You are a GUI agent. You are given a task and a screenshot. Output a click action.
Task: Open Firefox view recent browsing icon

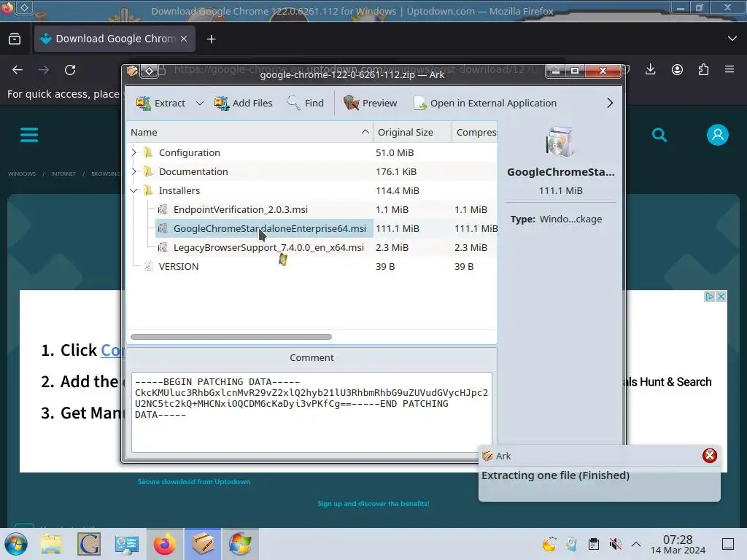[x=15, y=39]
